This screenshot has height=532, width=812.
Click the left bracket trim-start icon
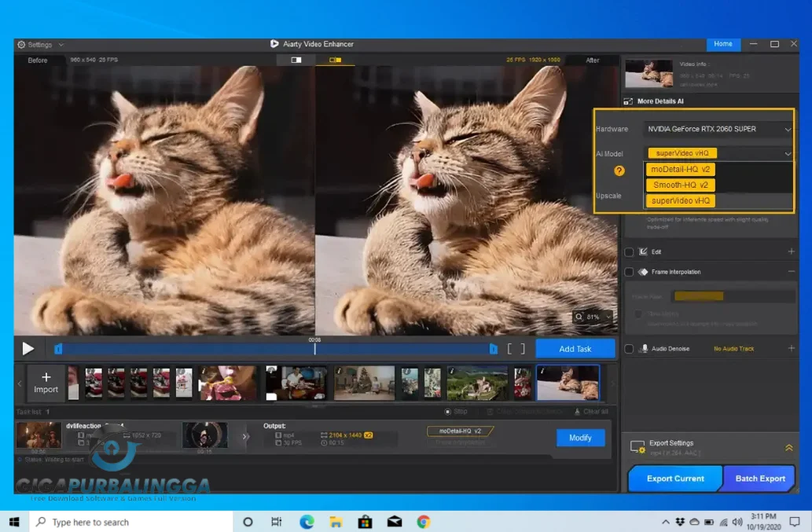point(509,349)
